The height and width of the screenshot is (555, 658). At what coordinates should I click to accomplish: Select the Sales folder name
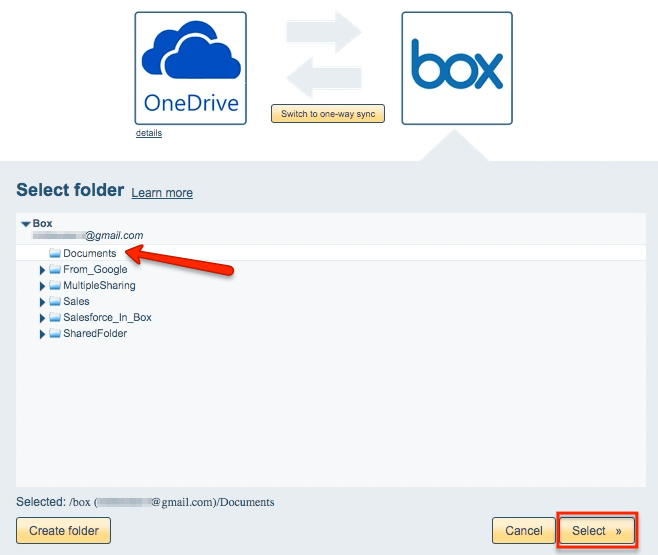pyautogui.click(x=76, y=301)
